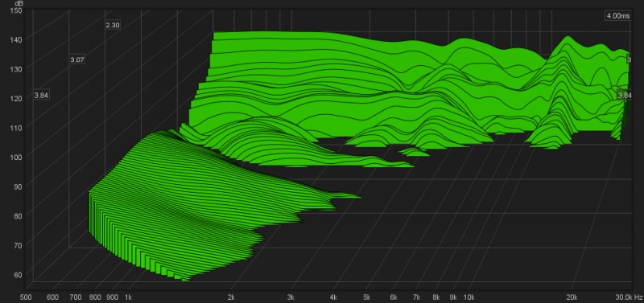Click the 10k frequency axis label
The width and height of the screenshot is (644, 303).
tap(469, 297)
